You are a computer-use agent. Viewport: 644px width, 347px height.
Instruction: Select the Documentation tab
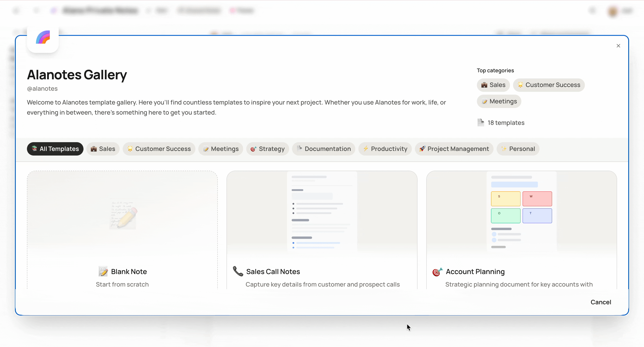pos(324,149)
